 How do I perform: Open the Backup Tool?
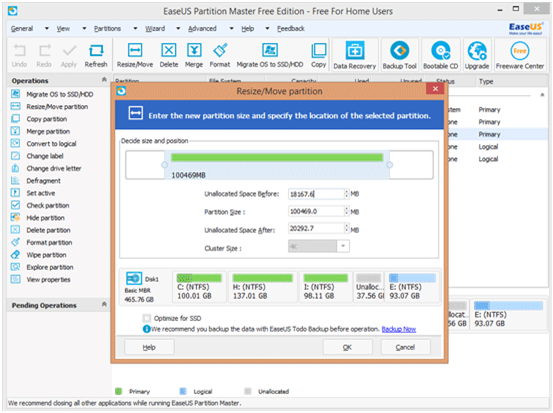tap(399, 55)
